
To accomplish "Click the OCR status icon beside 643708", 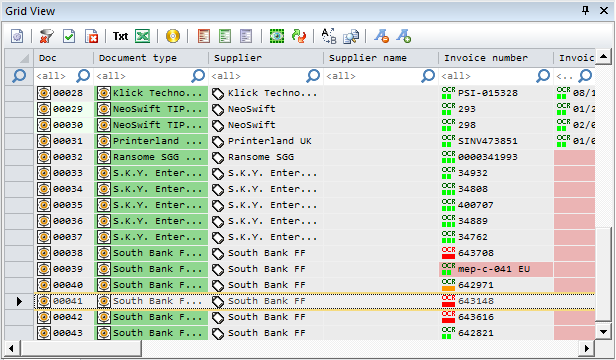I will (x=448, y=253).
